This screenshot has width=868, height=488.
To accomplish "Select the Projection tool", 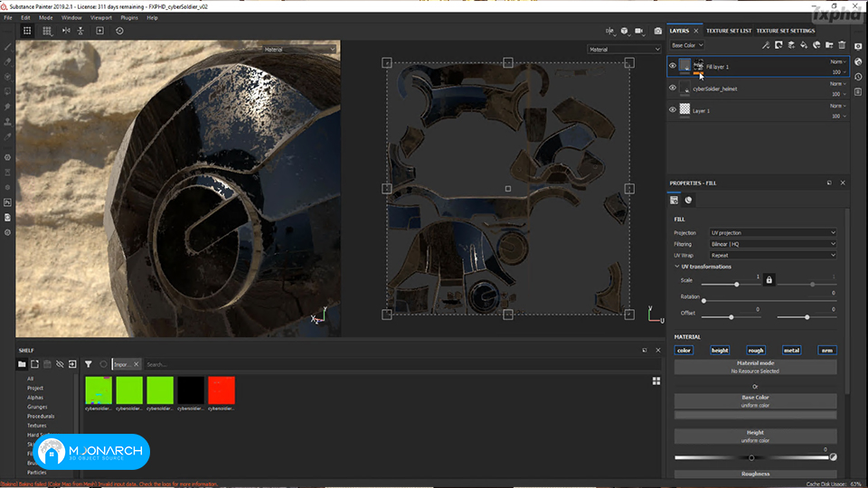I will tap(8, 77).
